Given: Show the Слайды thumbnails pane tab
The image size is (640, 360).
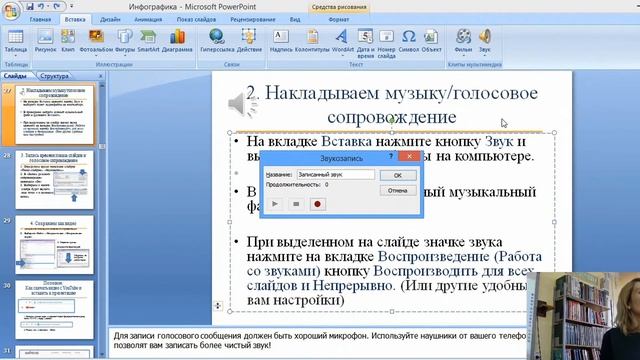Looking at the screenshot, I should (16, 76).
